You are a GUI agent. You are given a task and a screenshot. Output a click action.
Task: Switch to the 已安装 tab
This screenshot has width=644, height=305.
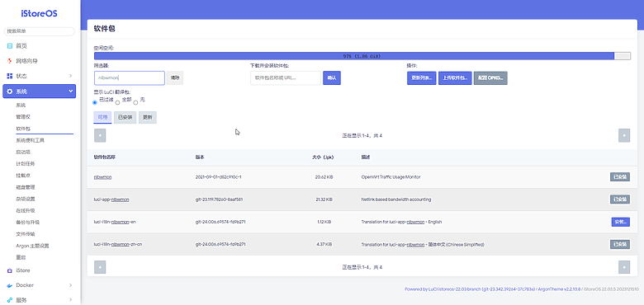pos(125,117)
